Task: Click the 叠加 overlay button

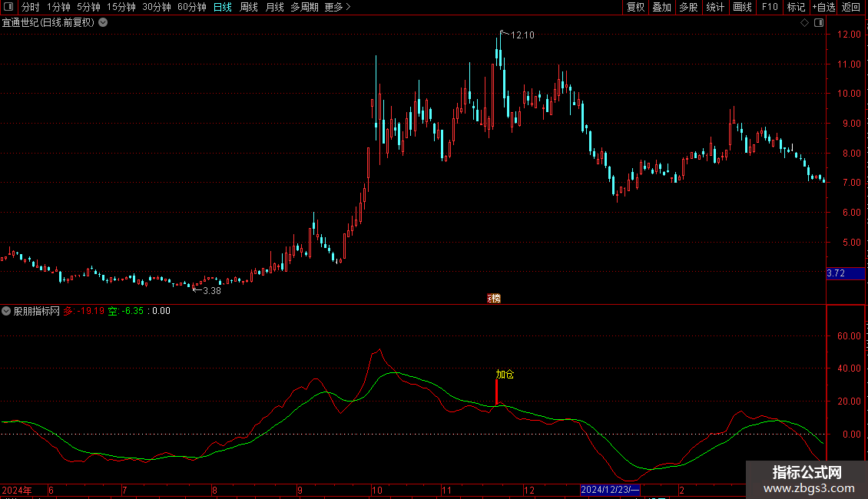Action: tap(661, 7)
